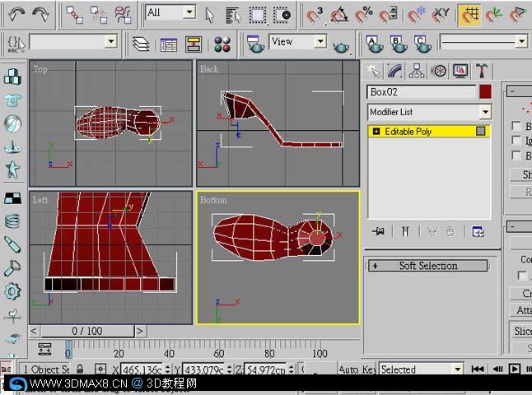Activate the Select Object arrow tool

click(x=210, y=15)
